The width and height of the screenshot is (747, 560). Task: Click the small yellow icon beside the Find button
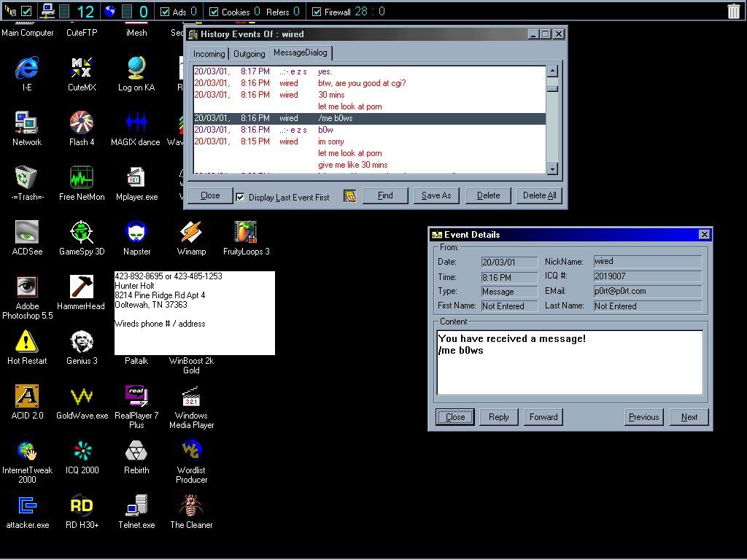pyautogui.click(x=350, y=196)
